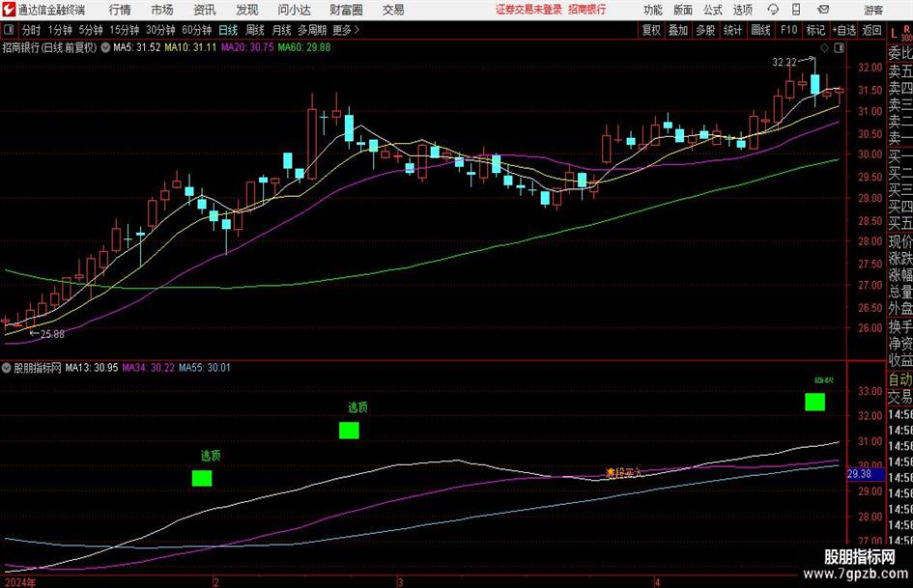Click the diamond icon at chart top-right
Screen dimensions: 913x588
pos(824,48)
